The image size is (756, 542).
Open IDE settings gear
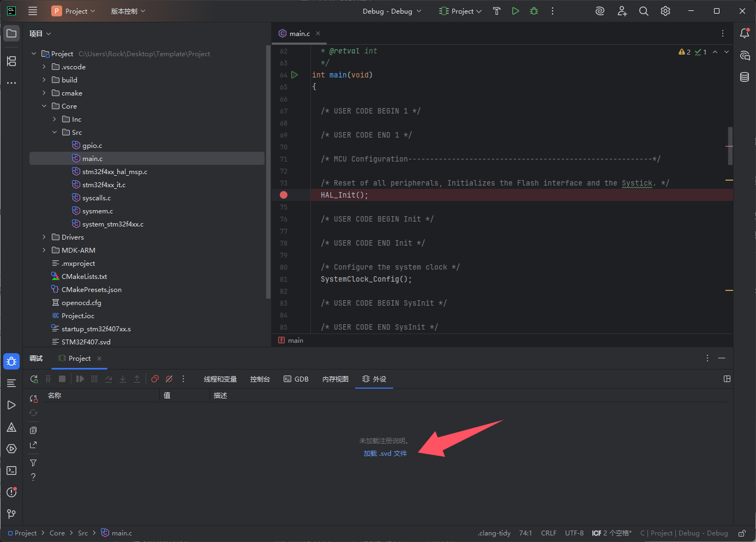pyautogui.click(x=665, y=11)
